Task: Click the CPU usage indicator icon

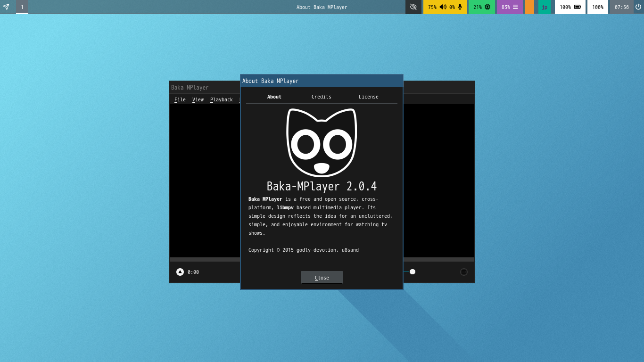Action: click(488, 7)
